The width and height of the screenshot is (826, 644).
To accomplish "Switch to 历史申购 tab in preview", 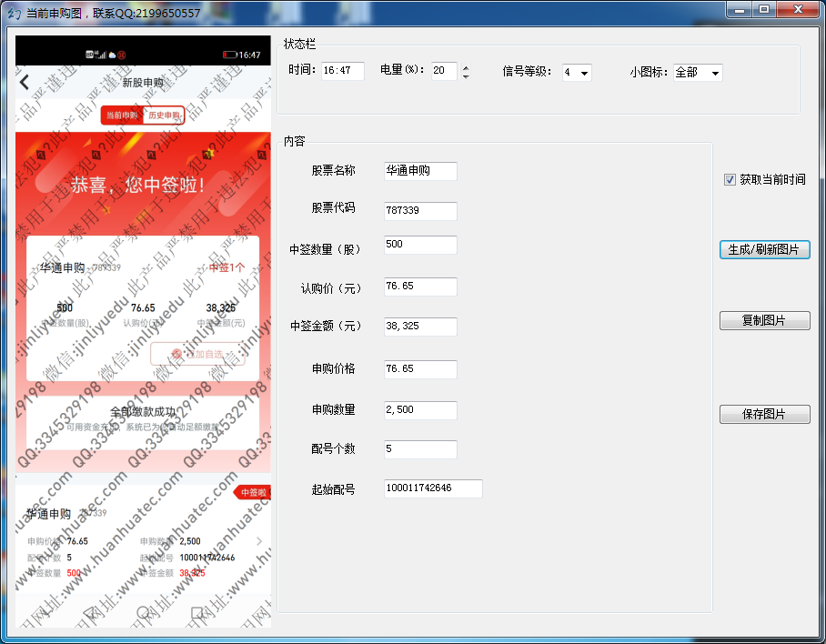I will [164, 116].
